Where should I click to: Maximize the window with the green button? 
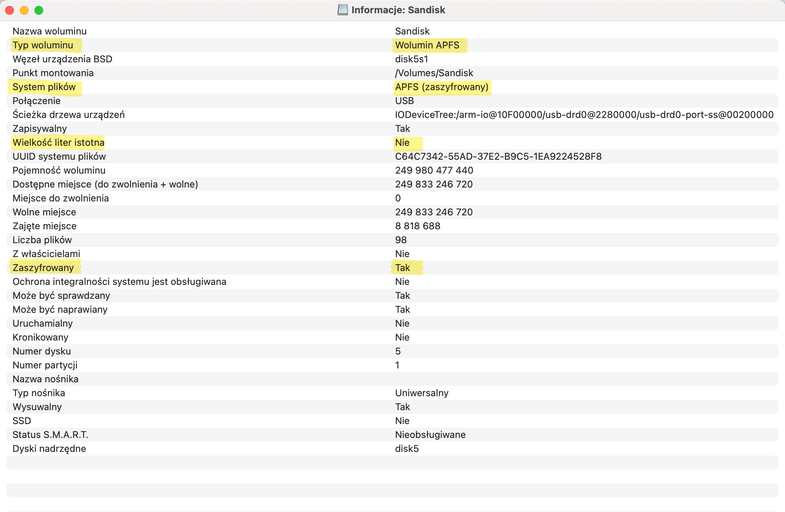(x=39, y=10)
